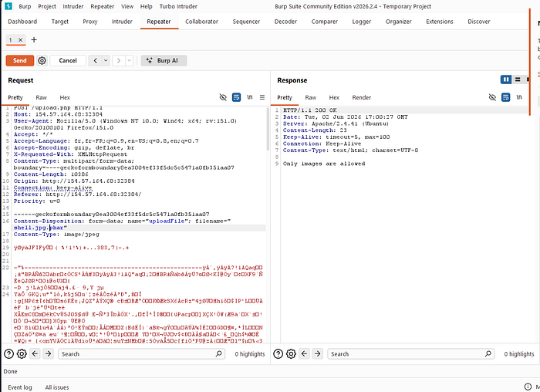This screenshot has width=540, height=392.
Task: Toggle word wrap in Response panel
Action: (505, 97)
